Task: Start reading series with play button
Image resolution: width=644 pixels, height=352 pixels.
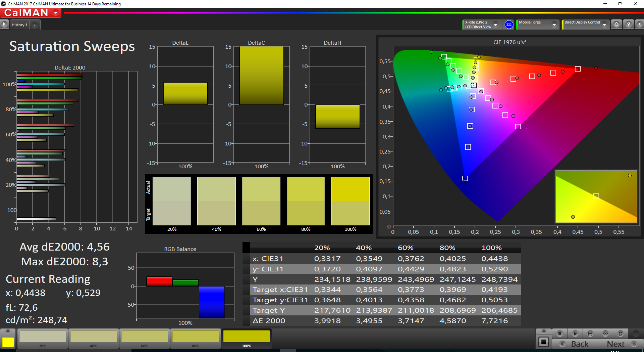Action: [575, 334]
